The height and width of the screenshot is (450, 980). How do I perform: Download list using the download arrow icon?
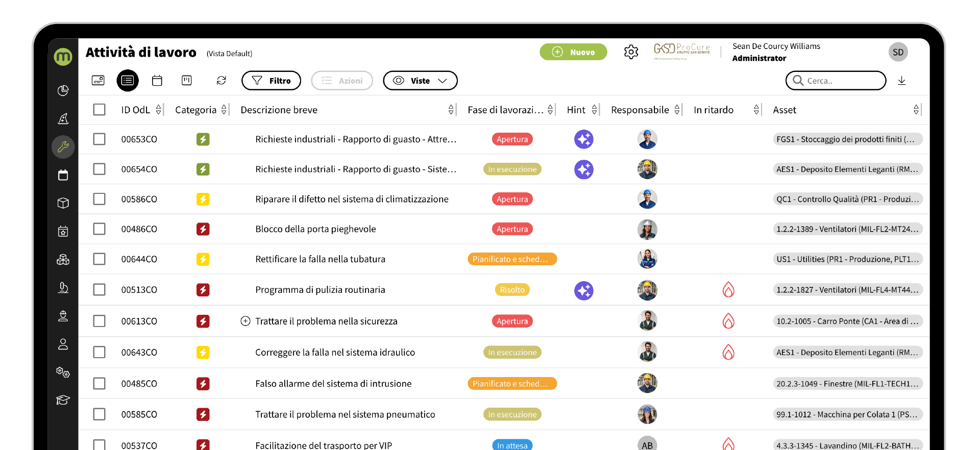901,81
